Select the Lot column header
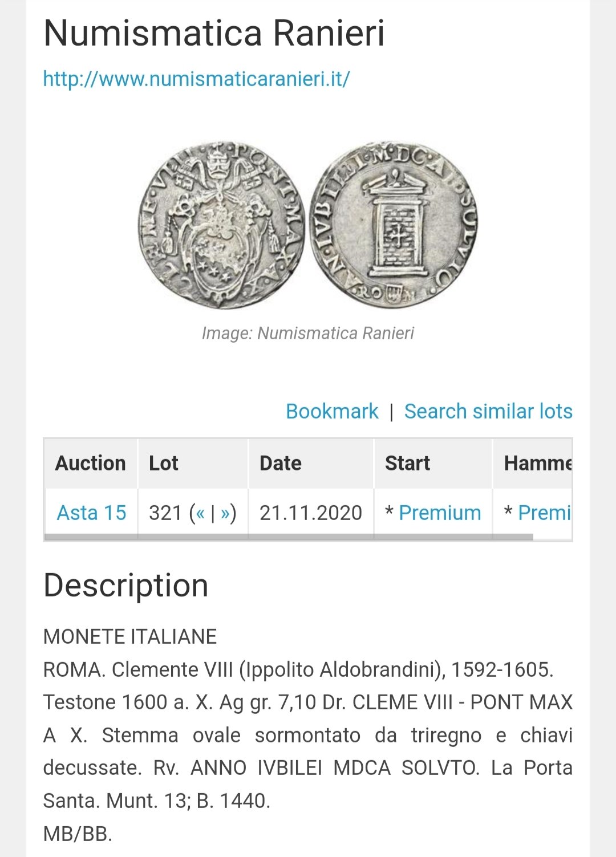The height and width of the screenshot is (857, 616). click(193, 464)
